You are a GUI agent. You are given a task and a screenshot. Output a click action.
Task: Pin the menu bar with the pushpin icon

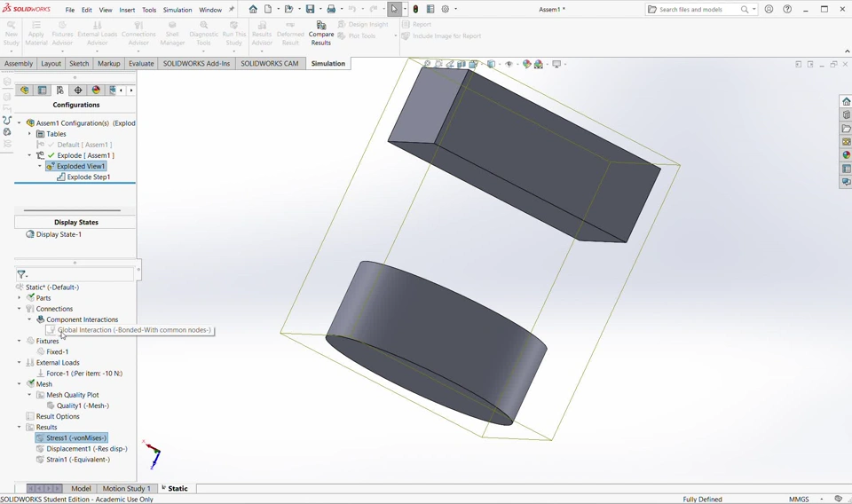click(232, 9)
